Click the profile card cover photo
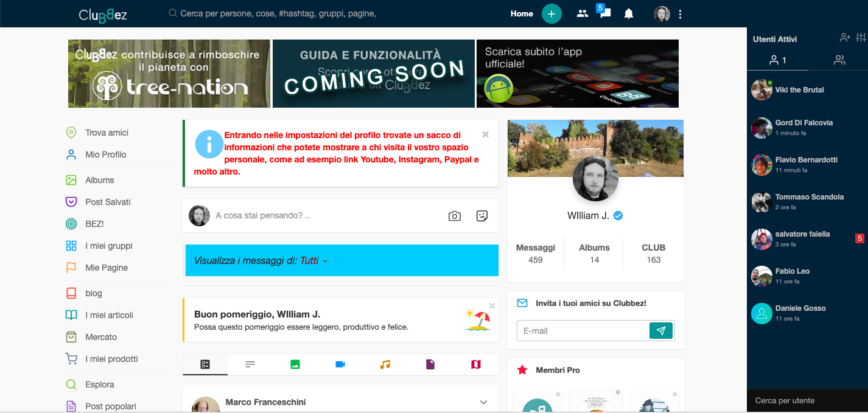 (595, 148)
